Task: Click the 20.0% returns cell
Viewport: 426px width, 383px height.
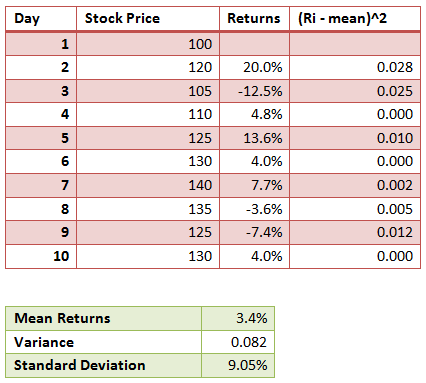Action: [254, 67]
